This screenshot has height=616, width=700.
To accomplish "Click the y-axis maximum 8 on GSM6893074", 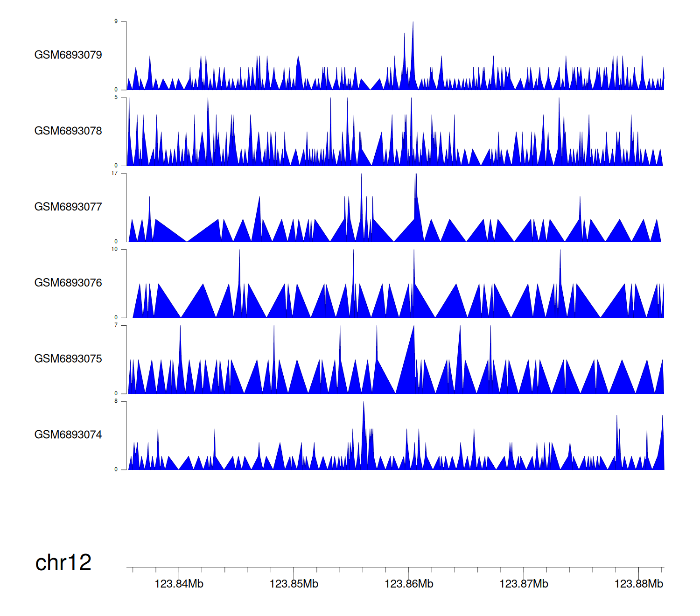I will [x=116, y=401].
